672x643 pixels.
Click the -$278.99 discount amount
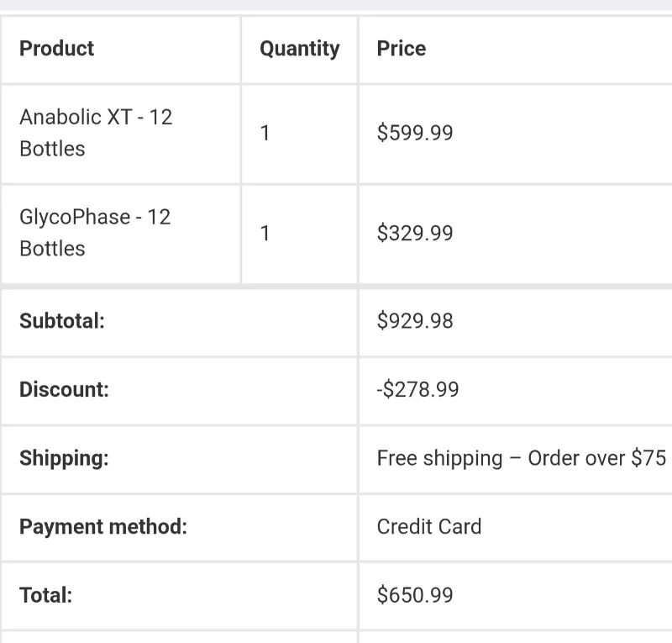pos(417,389)
